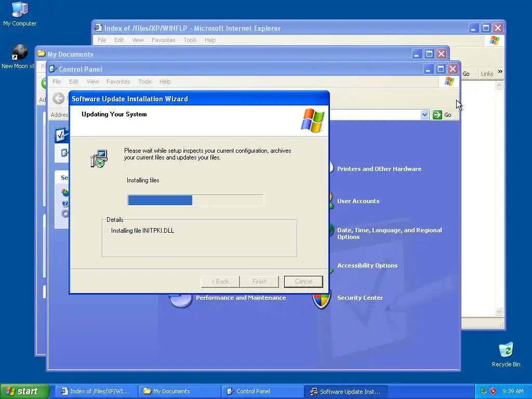Click the setup computer icon in wizard
The height and width of the screenshot is (399, 532).
tap(99, 158)
